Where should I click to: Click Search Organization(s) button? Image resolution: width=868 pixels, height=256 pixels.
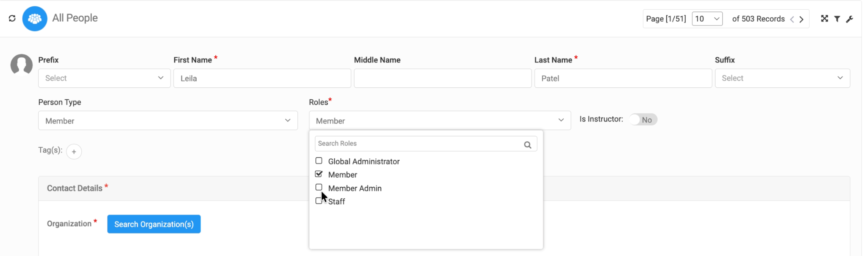(x=154, y=224)
